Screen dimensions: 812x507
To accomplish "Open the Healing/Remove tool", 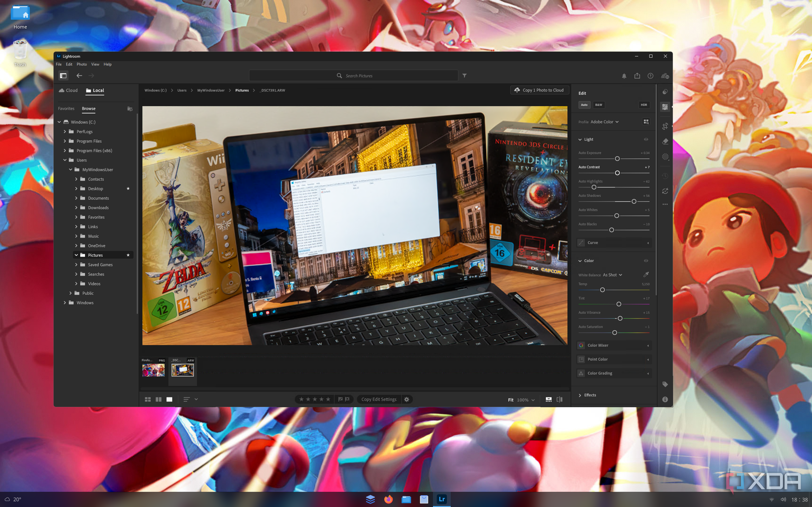I will tap(665, 141).
